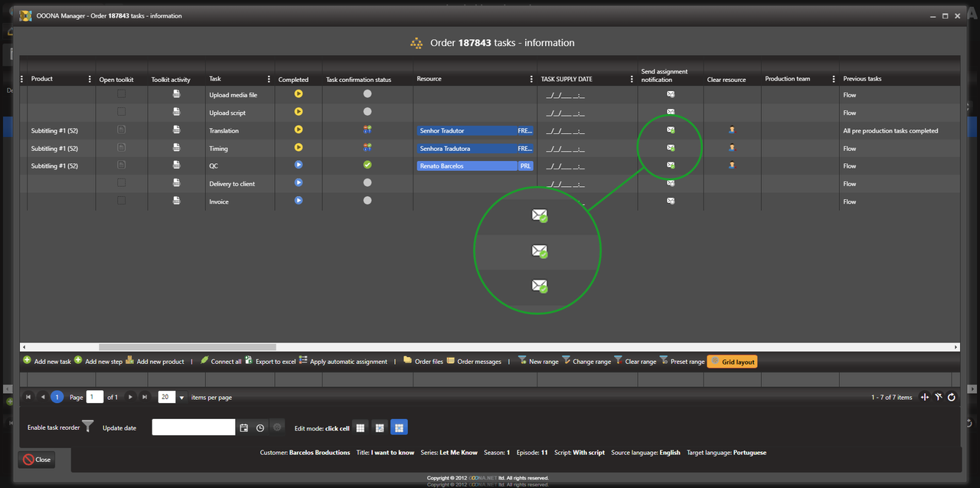Enable task reorder toggle

[88, 427]
